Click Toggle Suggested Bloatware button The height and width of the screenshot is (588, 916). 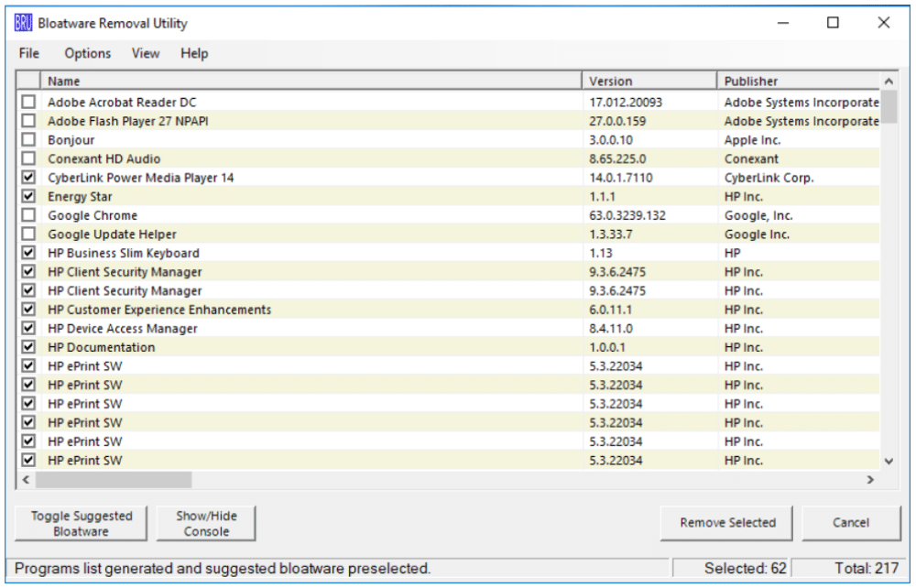82,523
